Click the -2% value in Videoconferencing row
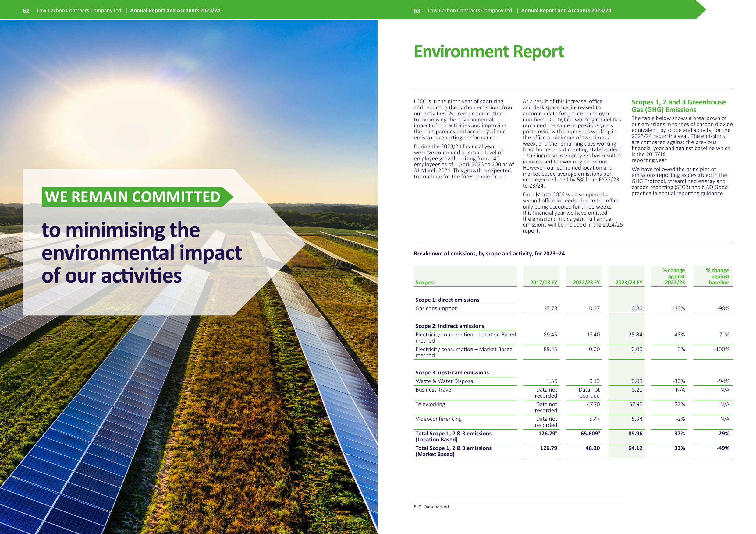Viewport: 756px width, 534px height. point(680,419)
